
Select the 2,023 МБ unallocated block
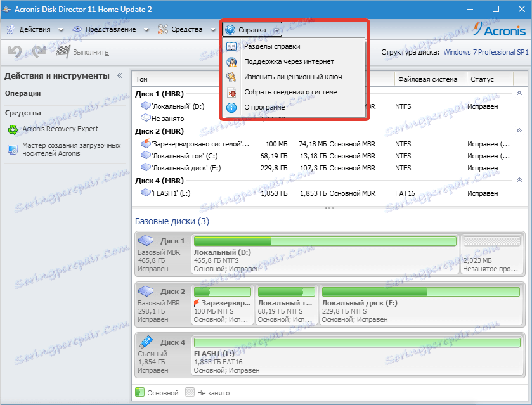point(491,254)
